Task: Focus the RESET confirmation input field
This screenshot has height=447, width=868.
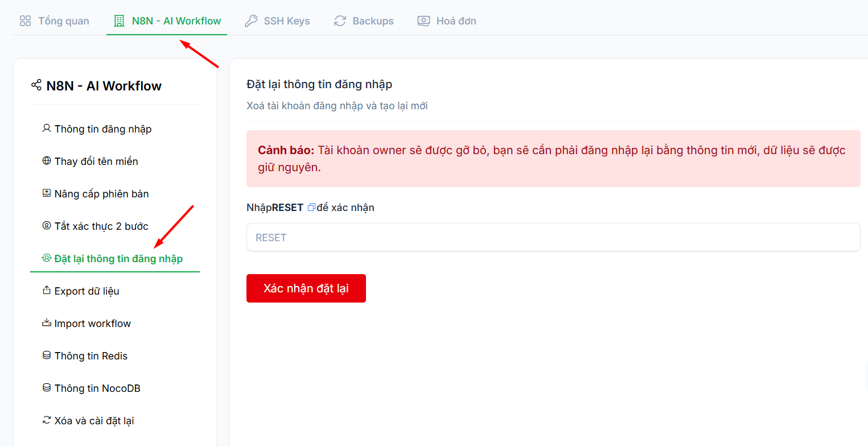Action: (553, 237)
